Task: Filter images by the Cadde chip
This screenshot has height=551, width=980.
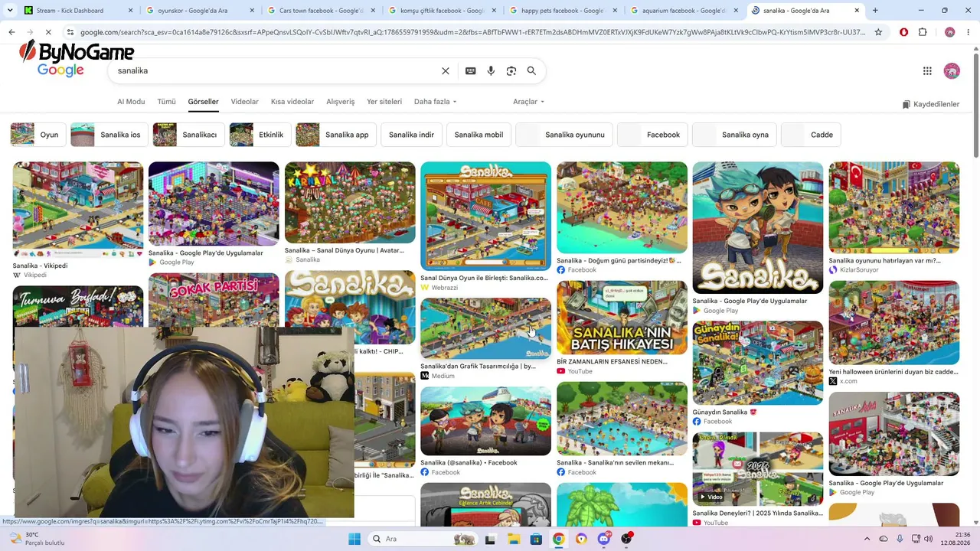Action: click(x=811, y=135)
